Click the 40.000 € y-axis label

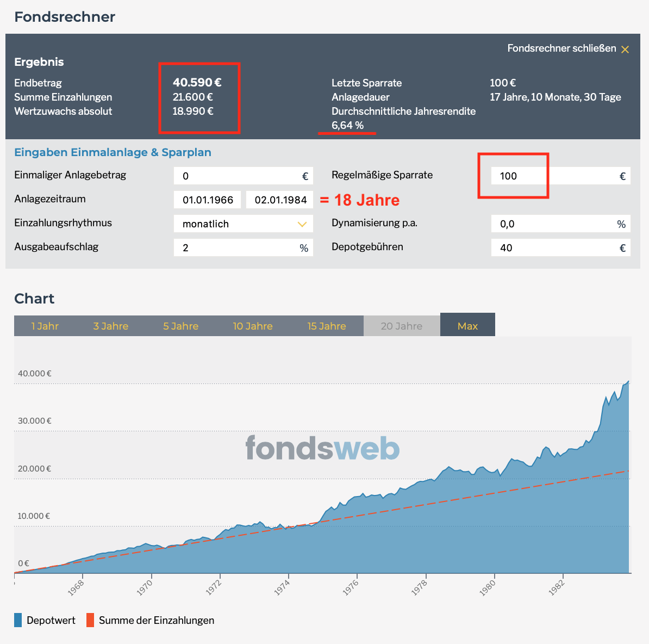[x=34, y=374]
